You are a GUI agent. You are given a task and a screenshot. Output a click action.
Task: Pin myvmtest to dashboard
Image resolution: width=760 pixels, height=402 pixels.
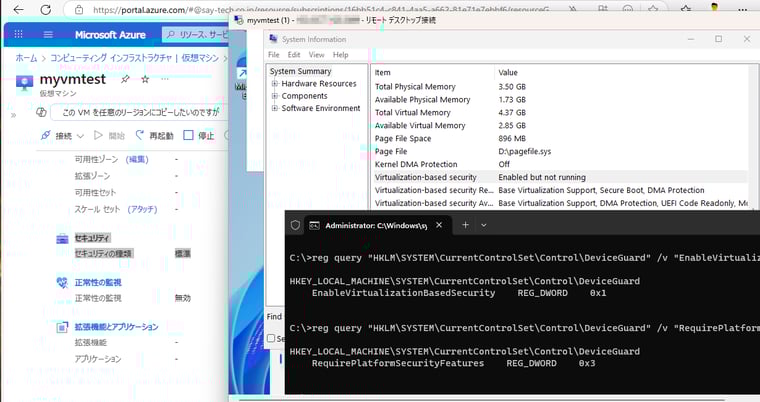tap(125, 79)
